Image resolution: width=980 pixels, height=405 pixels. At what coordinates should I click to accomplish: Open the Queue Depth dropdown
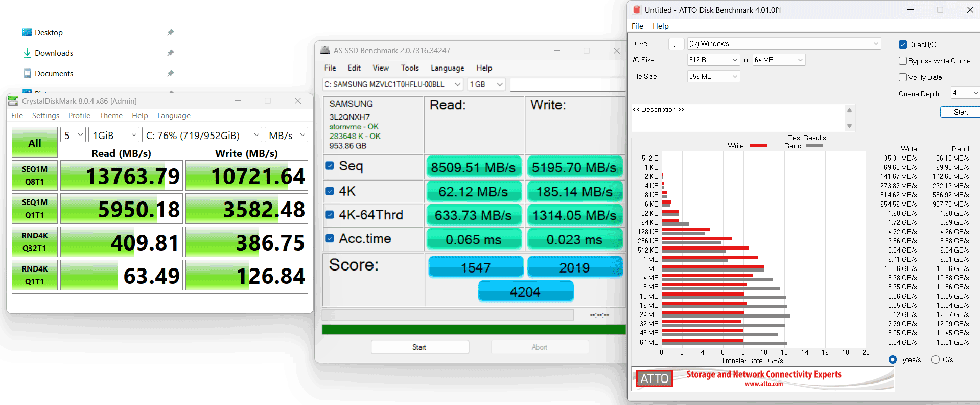tap(965, 93)
